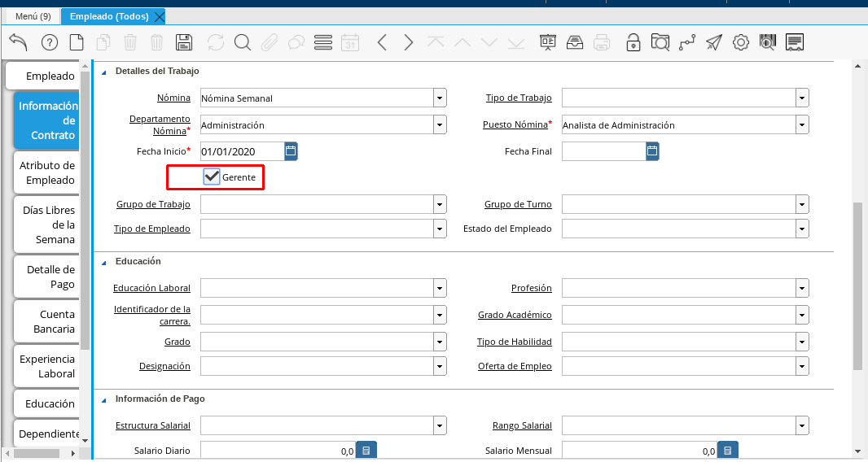Open the Atributo de Empleado side tab
Viewport: 868px width, 462px height.
coord(48,172)
